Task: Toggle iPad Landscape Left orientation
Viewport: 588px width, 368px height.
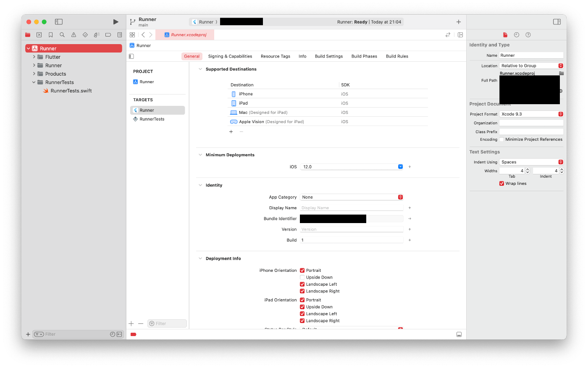Action: pos(302,314)
